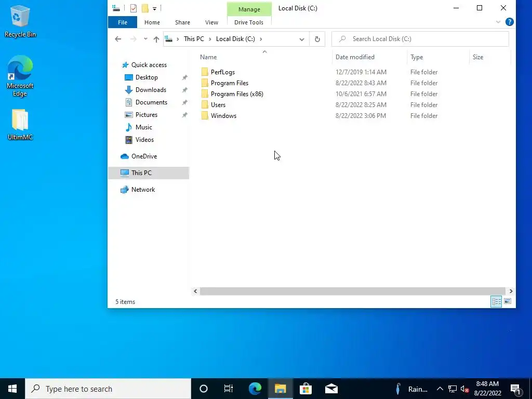The image size is (532, 399).
Task: Select the Program Files (x86) folder
Action: [237, 94]
